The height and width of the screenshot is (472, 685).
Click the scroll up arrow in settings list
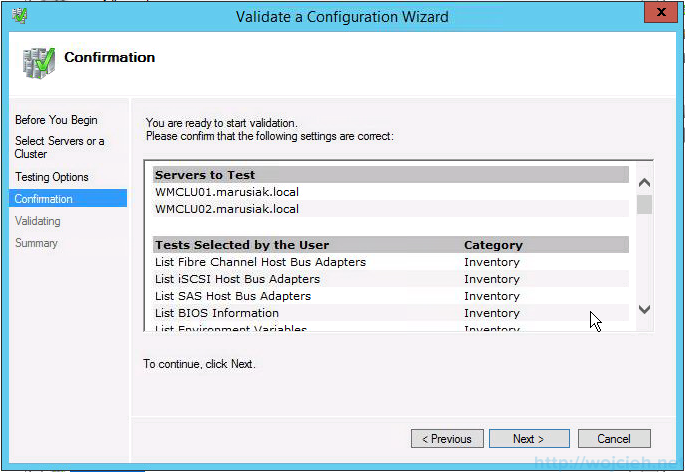(644, 182)
